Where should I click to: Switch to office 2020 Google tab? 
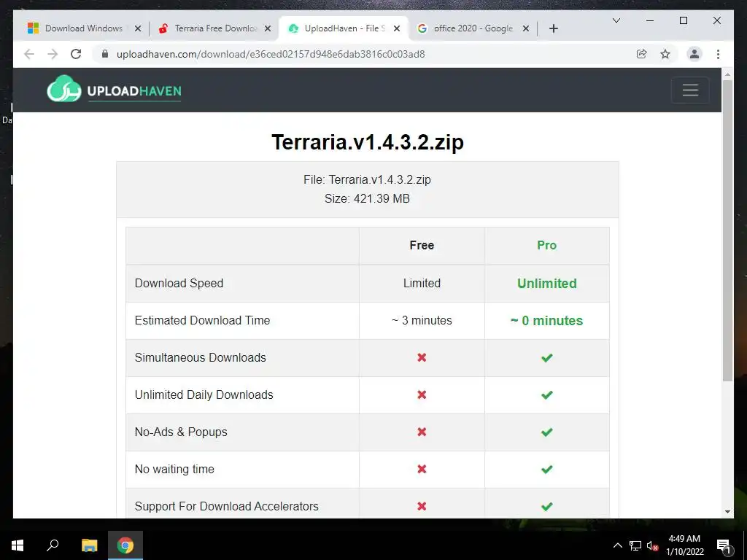(x=473, y=28)
